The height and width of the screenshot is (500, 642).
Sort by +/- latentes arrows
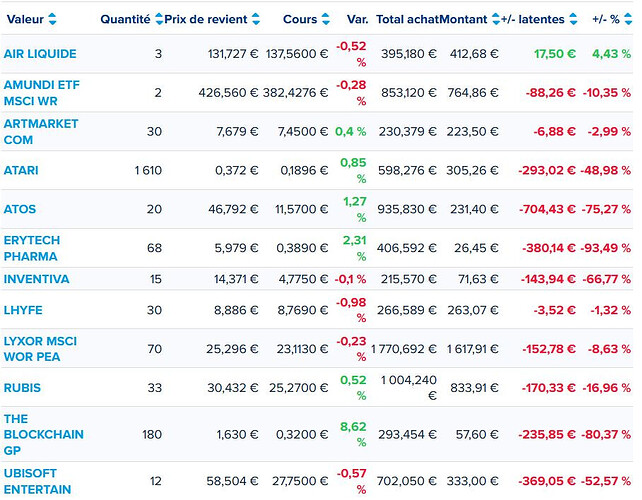pos(573,19)
